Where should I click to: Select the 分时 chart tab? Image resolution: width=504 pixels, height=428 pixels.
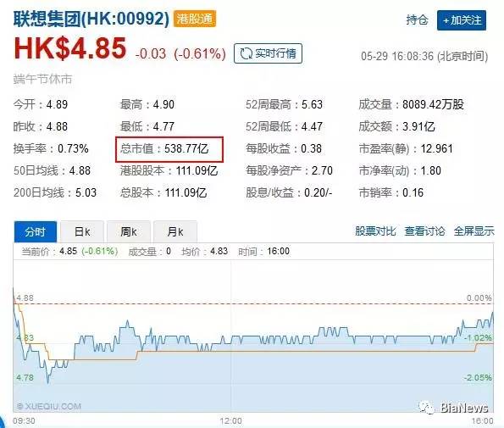[x=36, y=231]
